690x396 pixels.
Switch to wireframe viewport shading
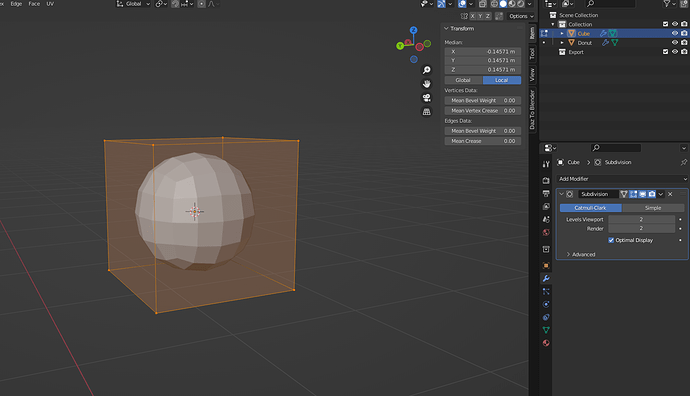click(x=494, y=4)
